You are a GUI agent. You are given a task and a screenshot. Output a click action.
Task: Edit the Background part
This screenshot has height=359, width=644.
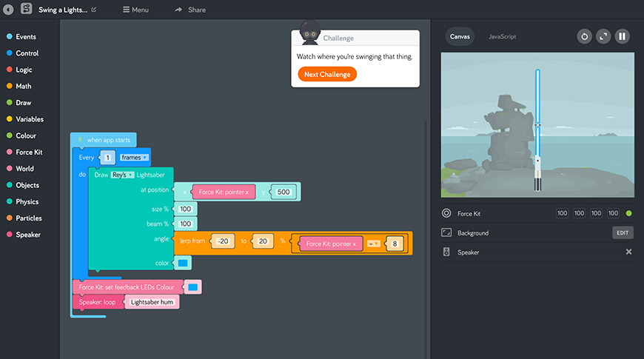coord(623,232)
